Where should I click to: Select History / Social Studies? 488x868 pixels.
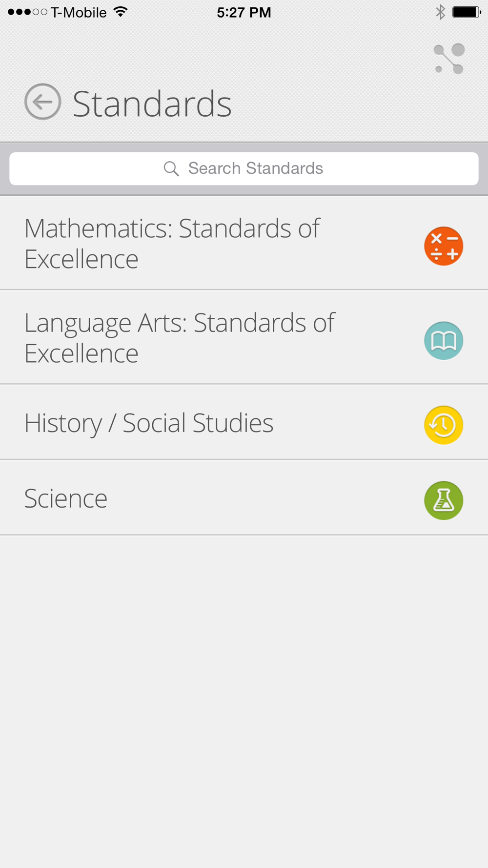(244, 422)
